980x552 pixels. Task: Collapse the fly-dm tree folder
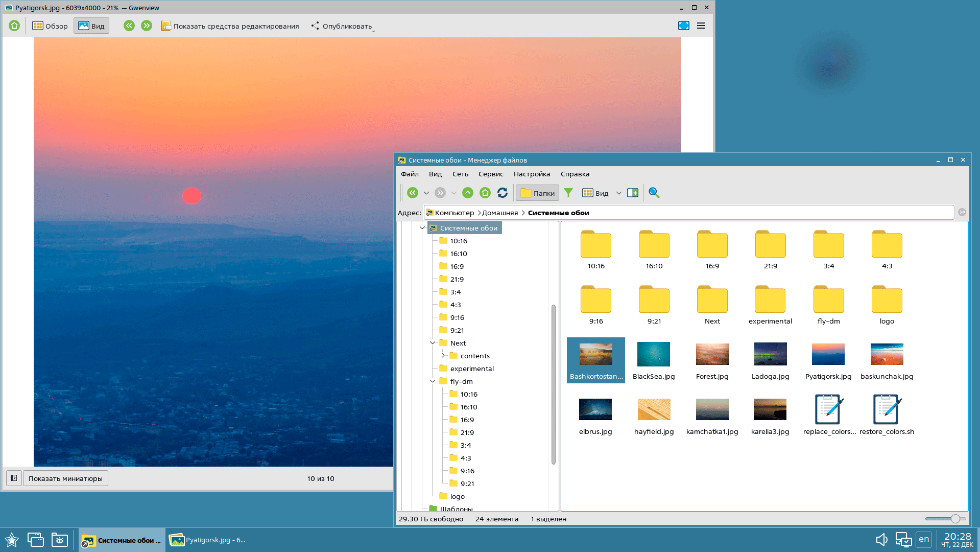433,381
